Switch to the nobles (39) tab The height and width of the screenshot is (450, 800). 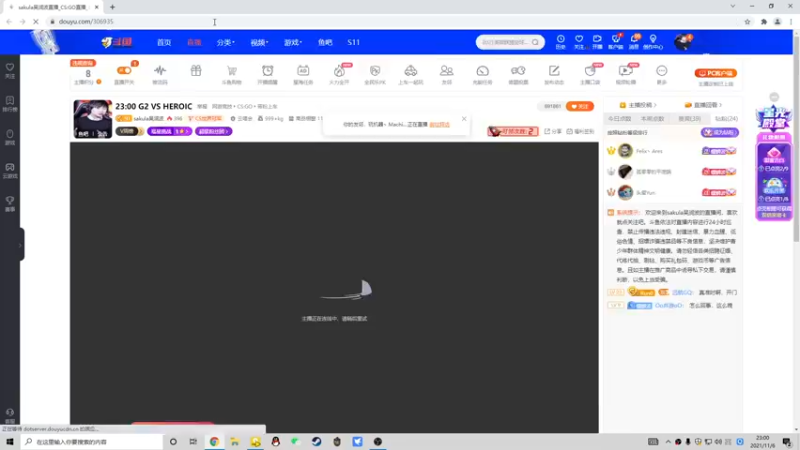coord(689,118)
